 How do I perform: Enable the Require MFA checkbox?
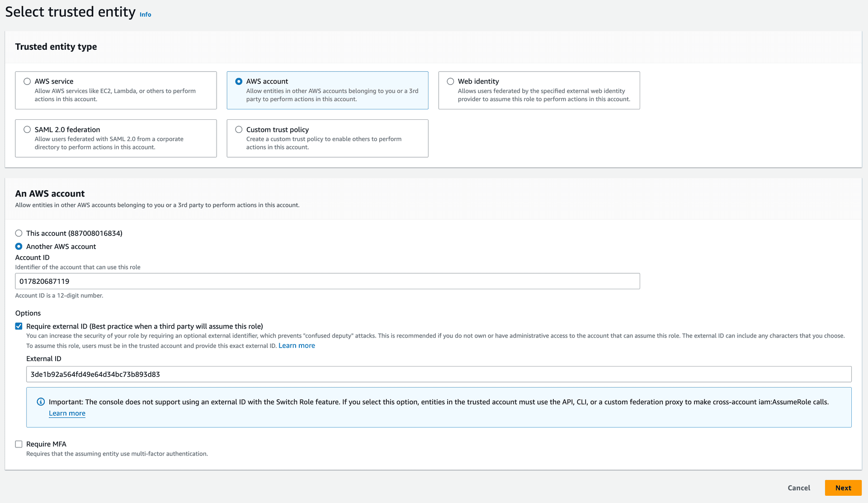point(19,444)
